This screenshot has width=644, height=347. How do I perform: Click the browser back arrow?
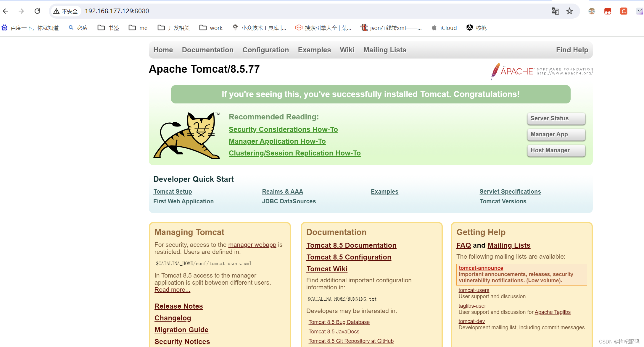click(5, 11)
